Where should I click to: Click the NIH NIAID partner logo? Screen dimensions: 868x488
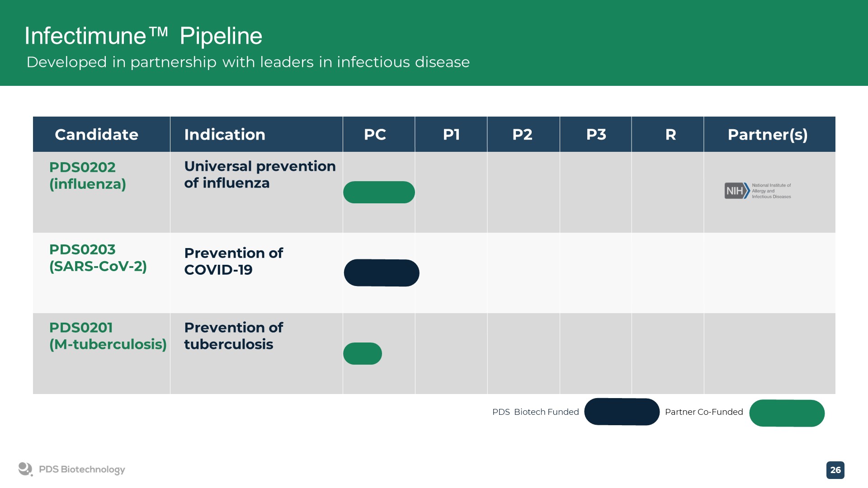pyautogui.click(x=758, y=191)
